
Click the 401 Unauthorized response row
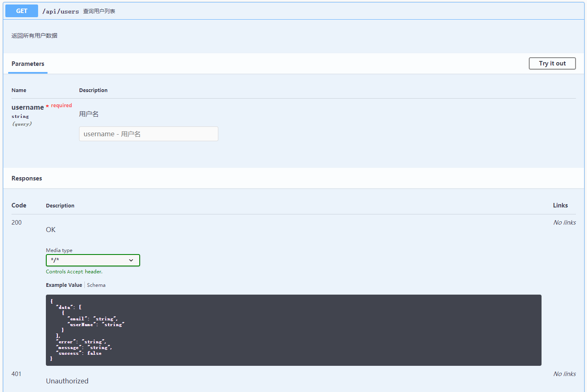(x=67, y=381)
